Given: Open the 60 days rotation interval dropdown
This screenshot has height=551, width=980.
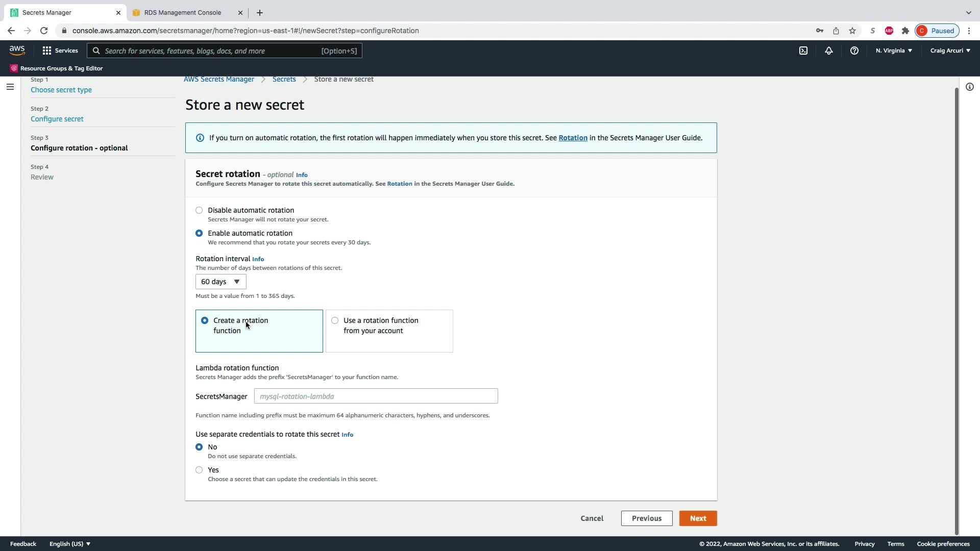Looking at the screenshot, I should coord(220,282).
